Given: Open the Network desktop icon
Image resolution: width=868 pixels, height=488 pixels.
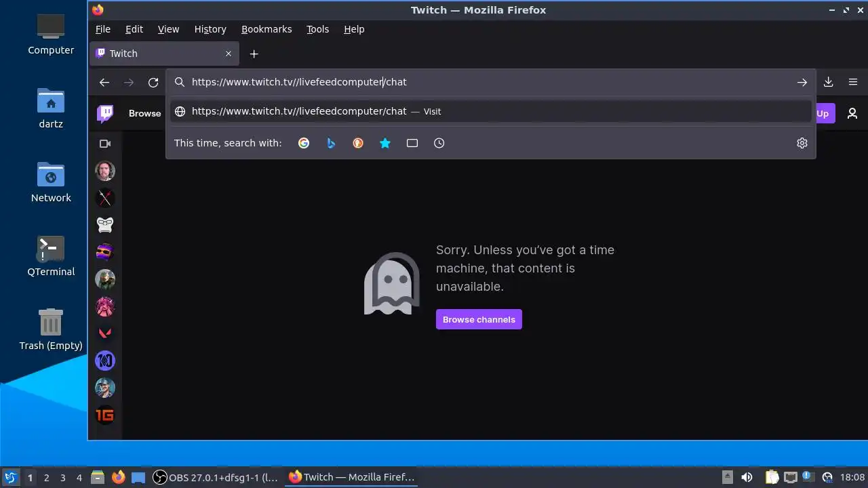Looking at the screenshot, I should point(51,182).
